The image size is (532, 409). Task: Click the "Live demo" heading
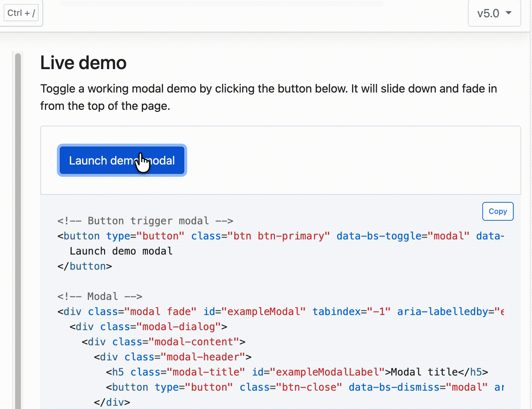(84, 63)
